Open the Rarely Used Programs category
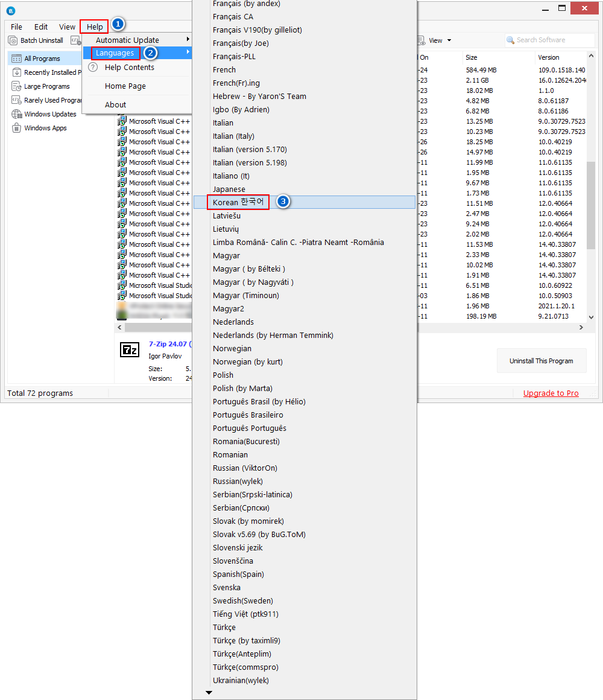Screen dimensions: 603x700 [x=47, y=100]
